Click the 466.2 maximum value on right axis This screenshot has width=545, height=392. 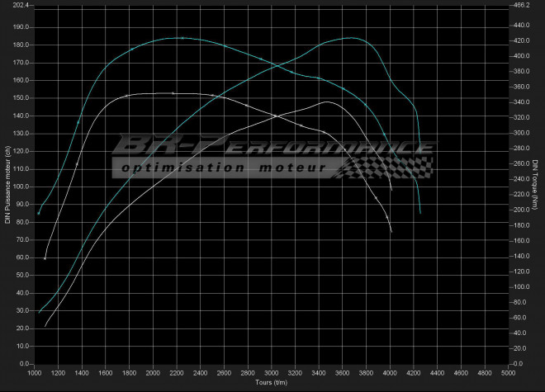[x=522, y=5]
